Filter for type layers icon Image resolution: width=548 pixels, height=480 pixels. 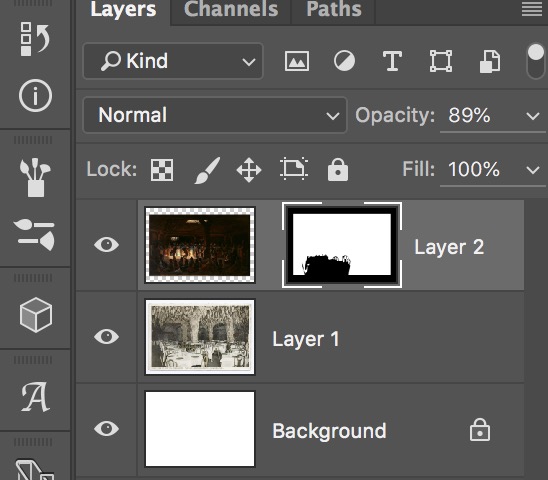(x=392, y=62)
